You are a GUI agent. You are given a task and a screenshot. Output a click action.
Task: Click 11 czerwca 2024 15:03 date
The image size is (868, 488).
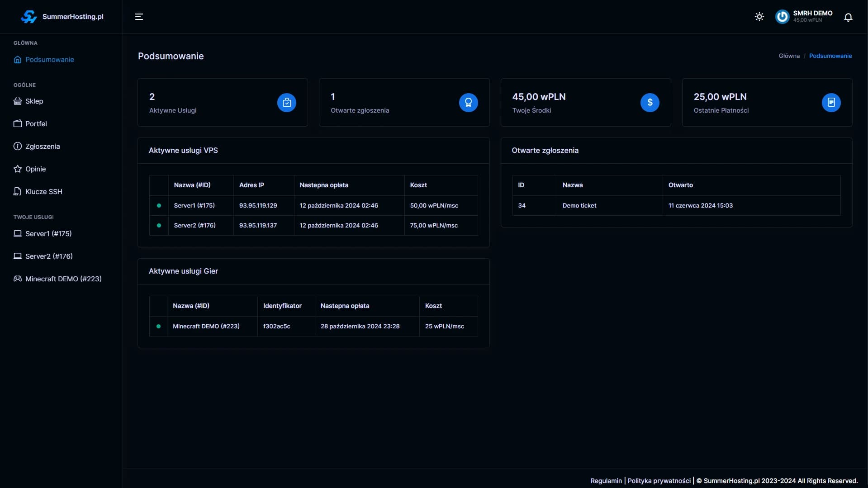[x=701, y=206]
